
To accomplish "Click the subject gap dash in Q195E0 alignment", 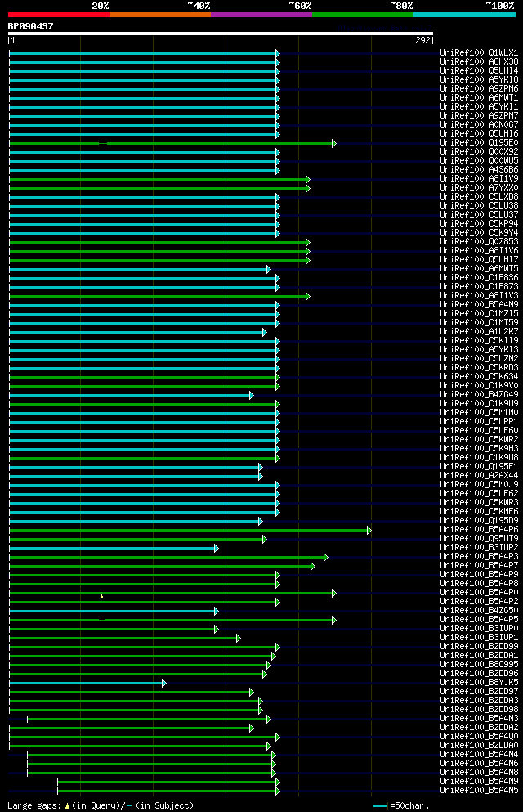I will click(103, 143).
